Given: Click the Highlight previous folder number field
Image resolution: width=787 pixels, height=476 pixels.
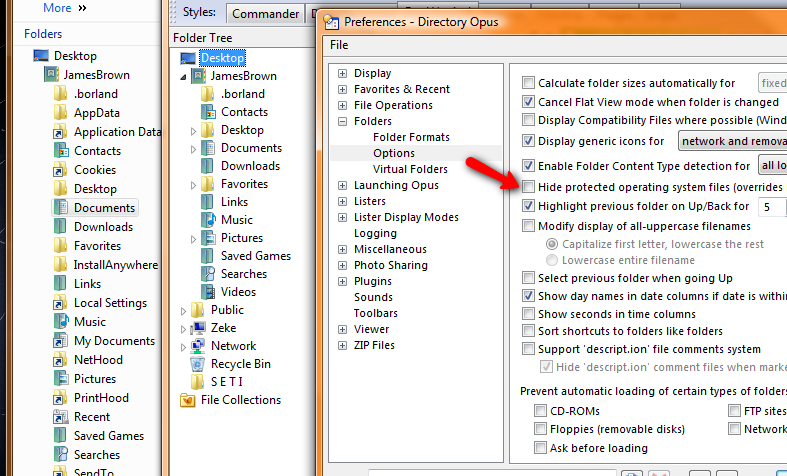Looking at the screenshot, I should 771,206.
